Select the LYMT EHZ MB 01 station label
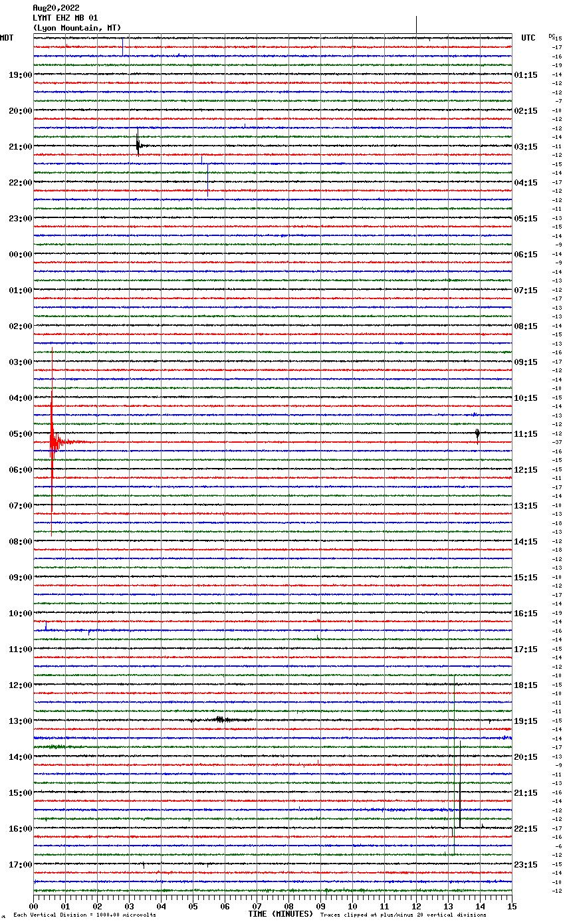The width and height of the screenshot is (565, 924). [65, 18]
